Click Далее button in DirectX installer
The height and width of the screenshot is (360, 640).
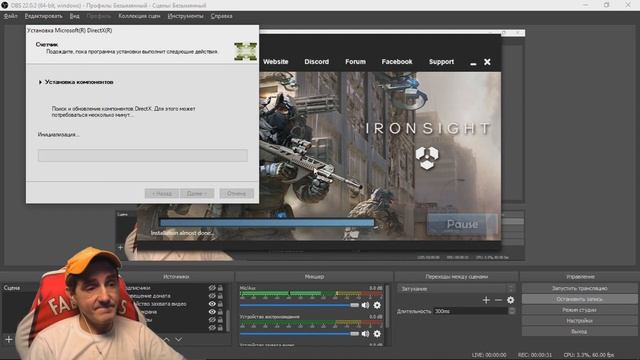click(197, 193)
